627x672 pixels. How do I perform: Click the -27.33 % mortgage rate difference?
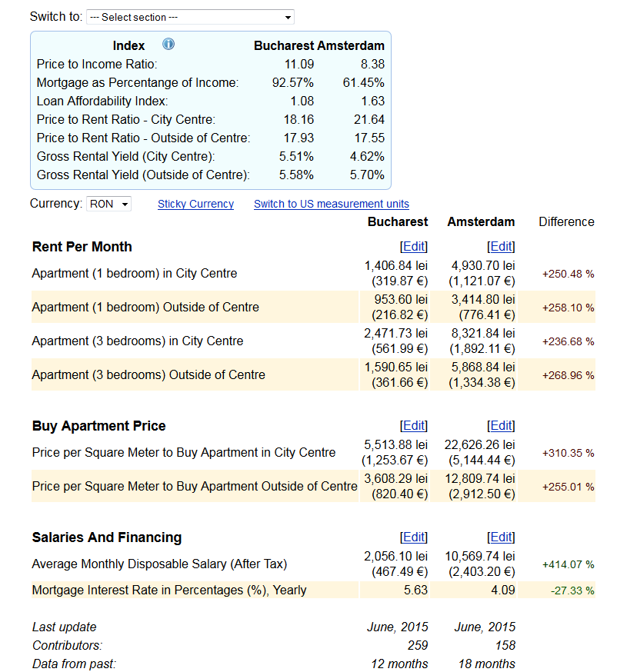click(572, 590)
